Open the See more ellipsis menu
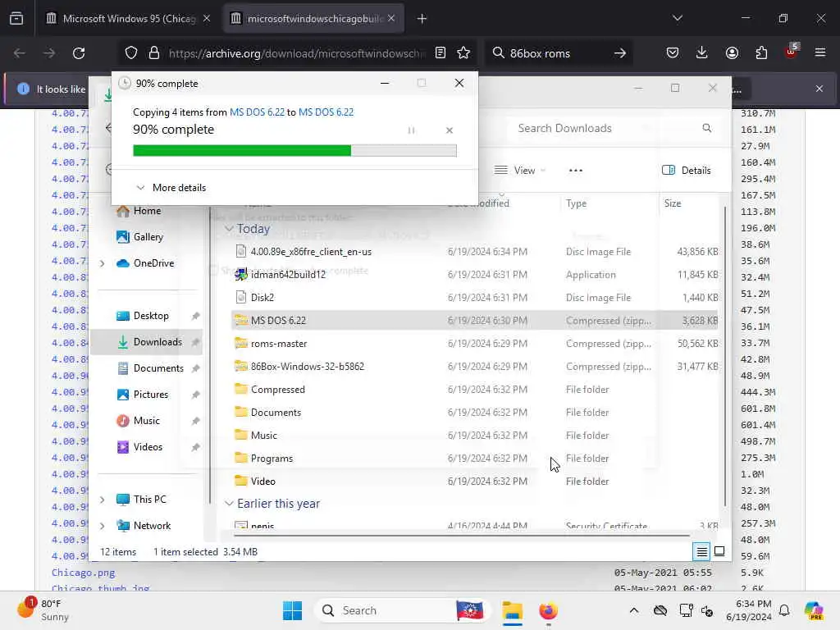Image resolution: width=840 pixels, height=630 pixels. tap(576, 171)
